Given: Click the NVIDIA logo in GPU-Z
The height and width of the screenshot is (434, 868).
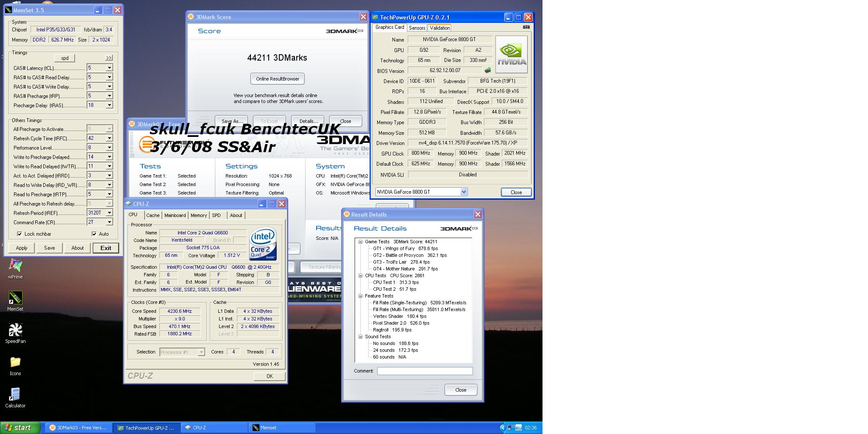Looking at the screenshot, I should tap(512, 54).
